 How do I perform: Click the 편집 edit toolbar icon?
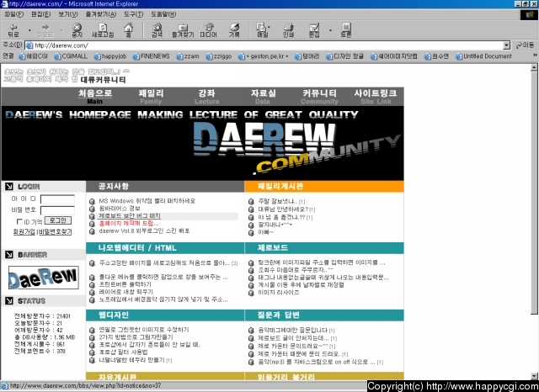pos(314,30)
